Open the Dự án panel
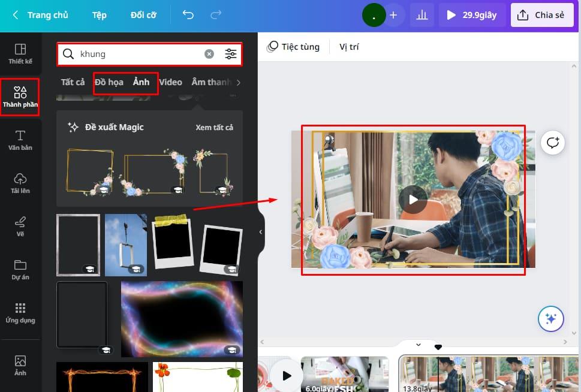The image size is (581, 392). 20,269
